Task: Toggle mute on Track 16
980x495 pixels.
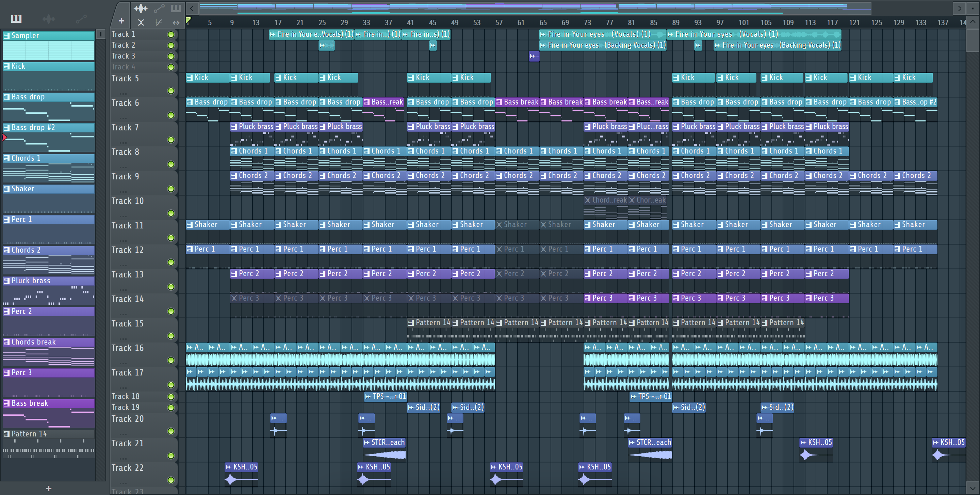Action: 171,360
